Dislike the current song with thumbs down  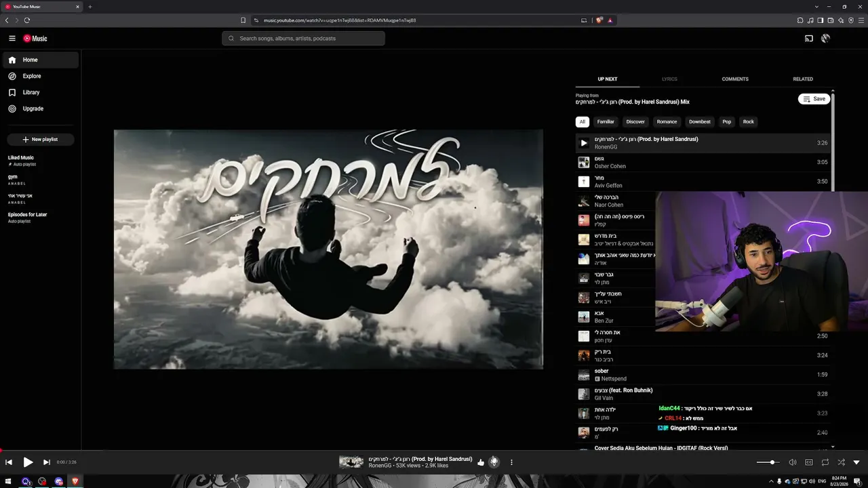tap(494, 462)
